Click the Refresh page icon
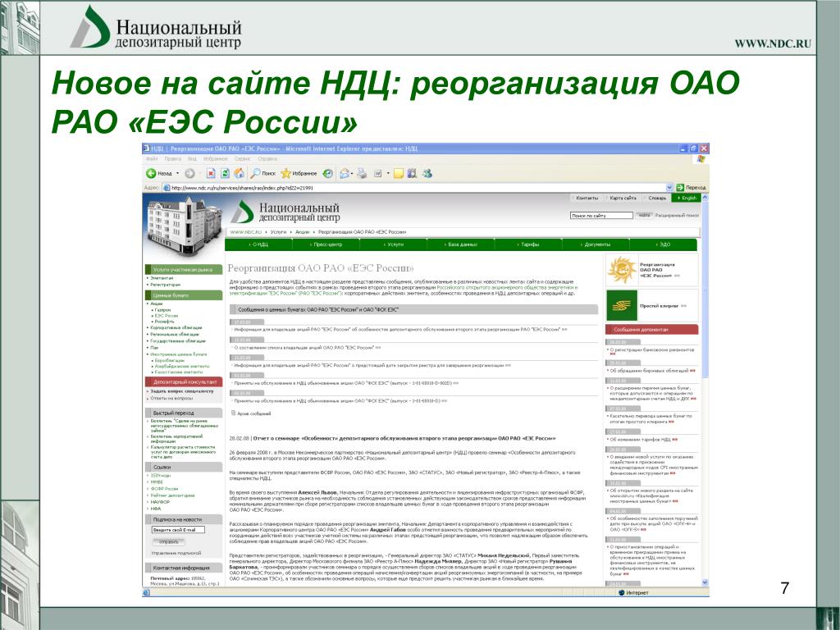 (x=225, y=173)
